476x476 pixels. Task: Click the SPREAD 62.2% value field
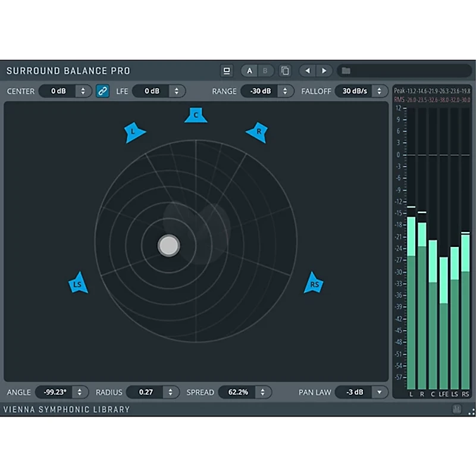pos(237,392)
